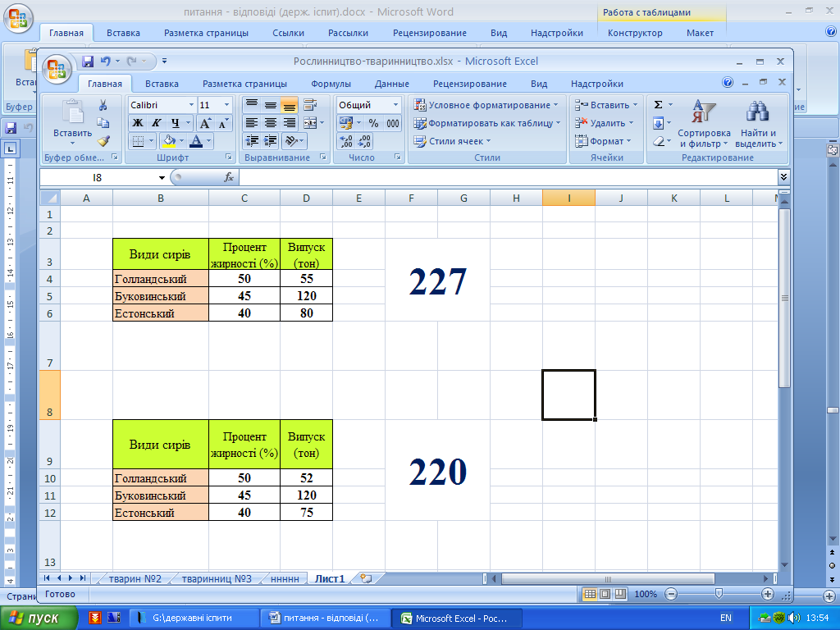The height and width of the screenshot is (630, 840).
Task: Increase the font size
Action: pos(204,123)
